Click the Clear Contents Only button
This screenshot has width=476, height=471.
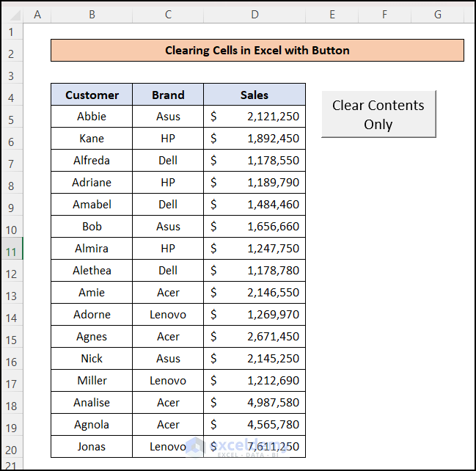point(378,114)
